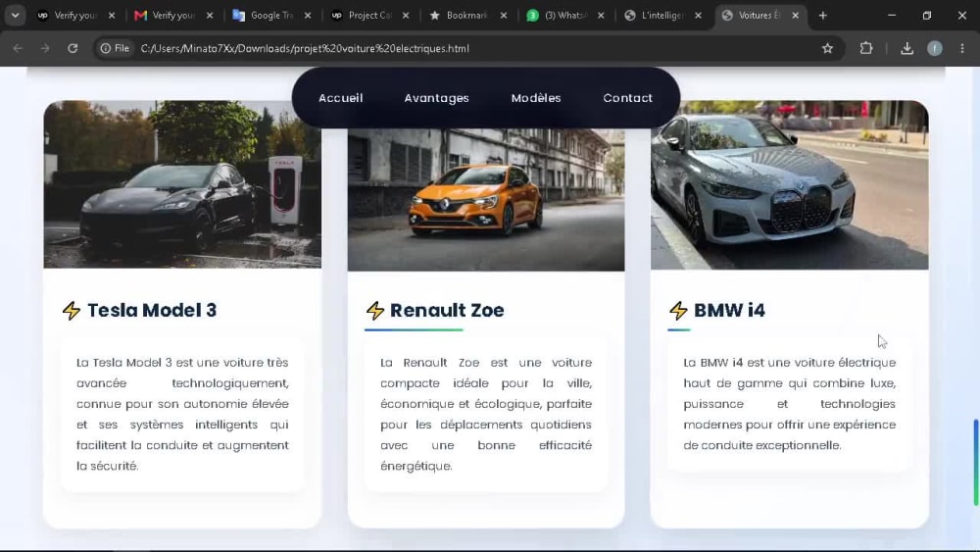Open the profile avatar menu
This screenshot has height=552, width=980.
pos(934,48)
